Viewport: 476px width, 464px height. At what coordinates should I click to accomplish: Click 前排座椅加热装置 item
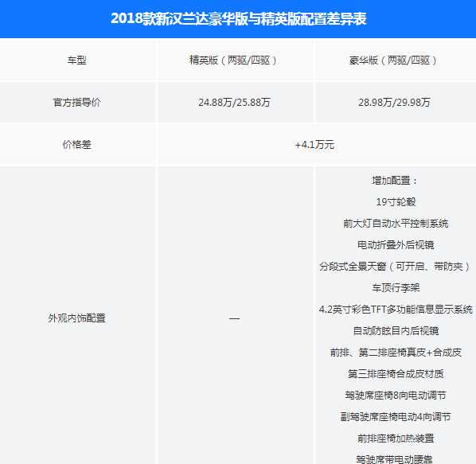[x=396, y=439]
